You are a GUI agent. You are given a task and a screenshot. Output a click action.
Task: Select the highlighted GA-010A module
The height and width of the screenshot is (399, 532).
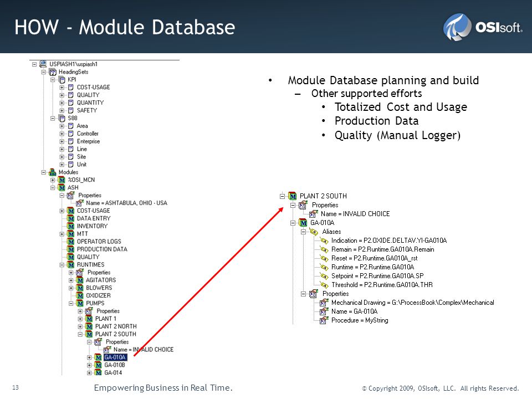pos(115,357)
